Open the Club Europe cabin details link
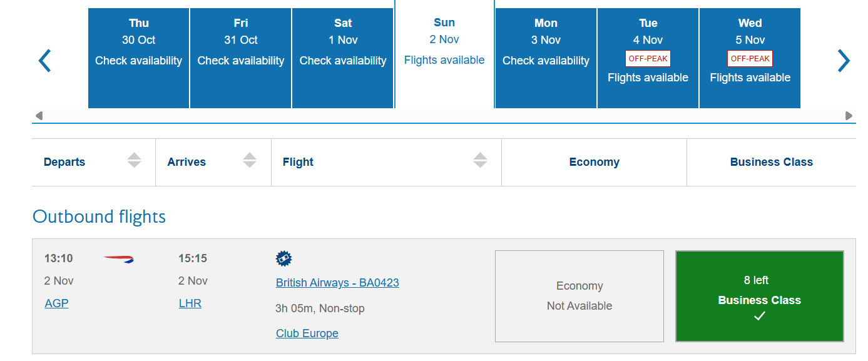 [307, 333]
